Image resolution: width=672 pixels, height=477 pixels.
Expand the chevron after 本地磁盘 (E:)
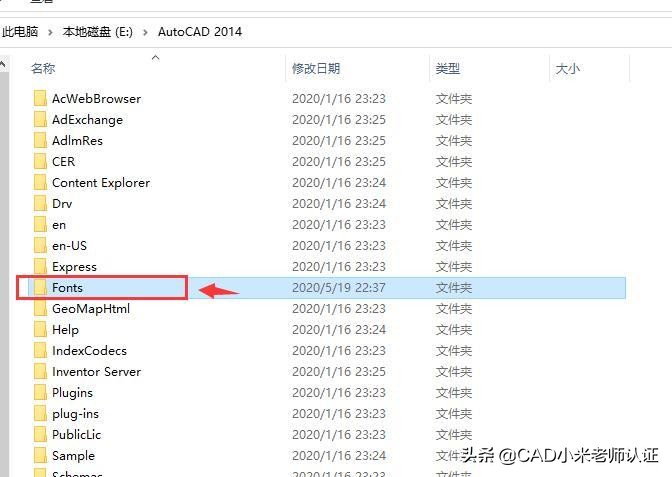click(145, 32)
